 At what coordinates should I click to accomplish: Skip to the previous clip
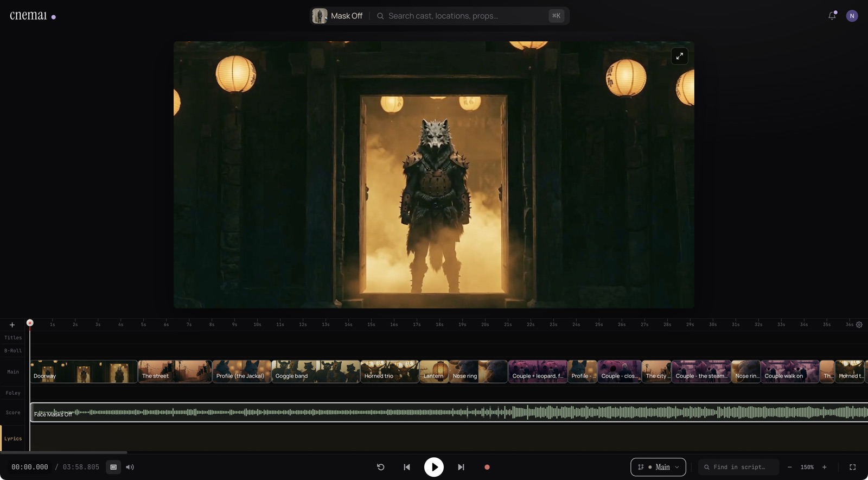click(407, 467)
